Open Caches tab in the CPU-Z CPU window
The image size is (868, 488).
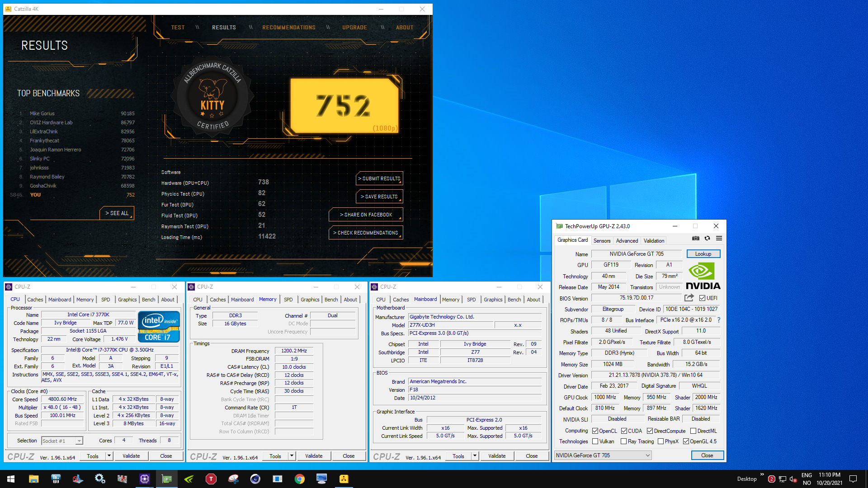point(35,300)
